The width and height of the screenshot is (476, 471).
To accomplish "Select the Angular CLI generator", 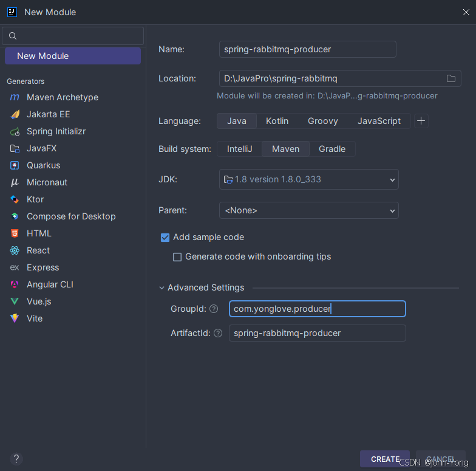I will click(73, 284).
